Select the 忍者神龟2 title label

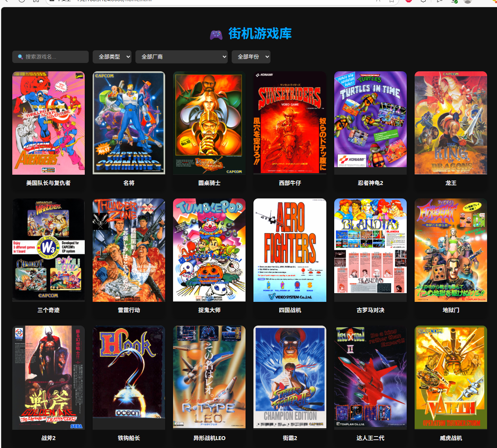click(370, 183)
